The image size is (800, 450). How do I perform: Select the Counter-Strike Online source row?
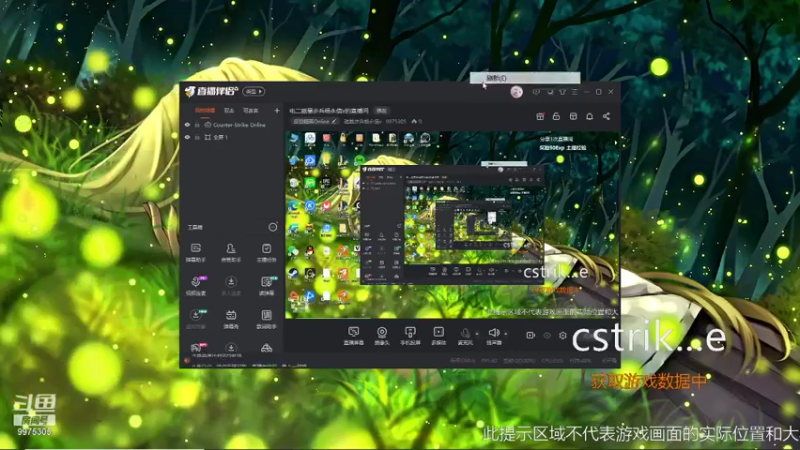(232, 125)
